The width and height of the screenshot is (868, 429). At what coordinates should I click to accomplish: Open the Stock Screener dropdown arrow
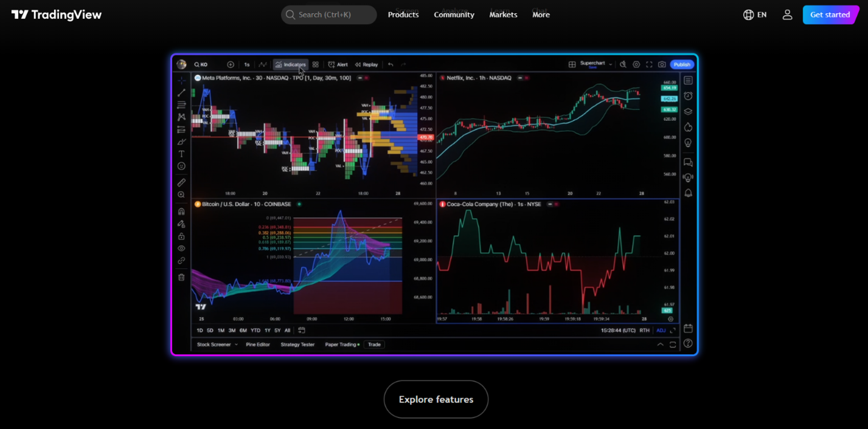coord(236,345)
